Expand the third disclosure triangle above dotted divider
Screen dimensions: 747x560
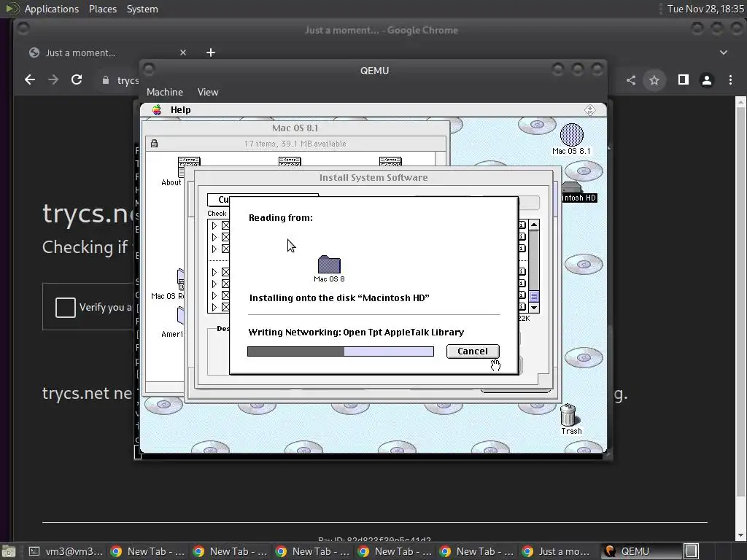pyautogui.click(x=214, y=249)
